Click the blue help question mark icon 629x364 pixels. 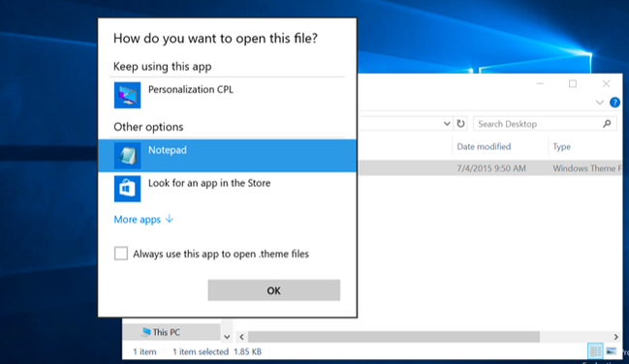[614, 103]
